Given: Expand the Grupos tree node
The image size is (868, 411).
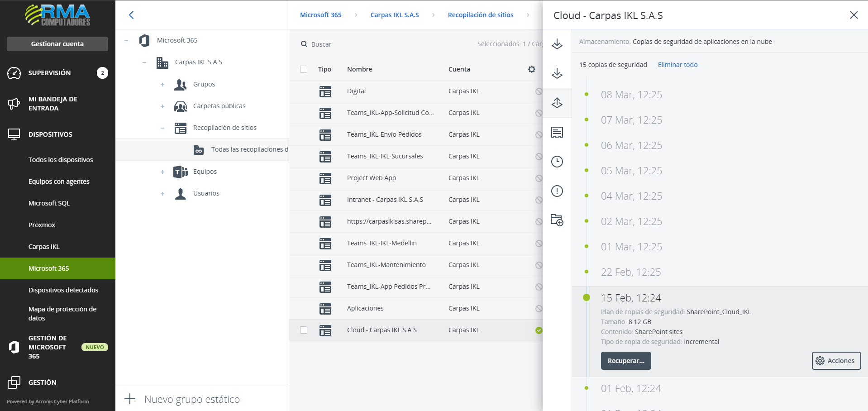Looking at the screenshot, I should (x=162, y=85).
